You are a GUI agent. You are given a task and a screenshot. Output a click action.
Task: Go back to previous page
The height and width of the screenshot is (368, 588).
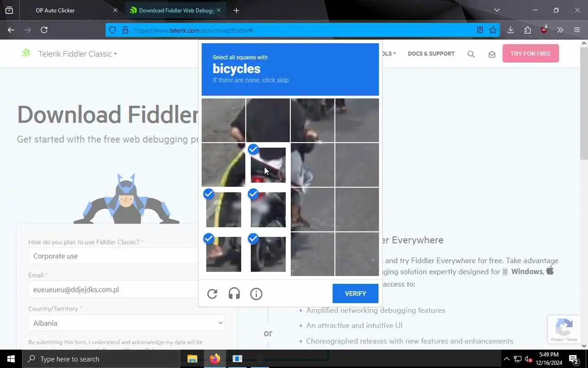coord(11,30)
